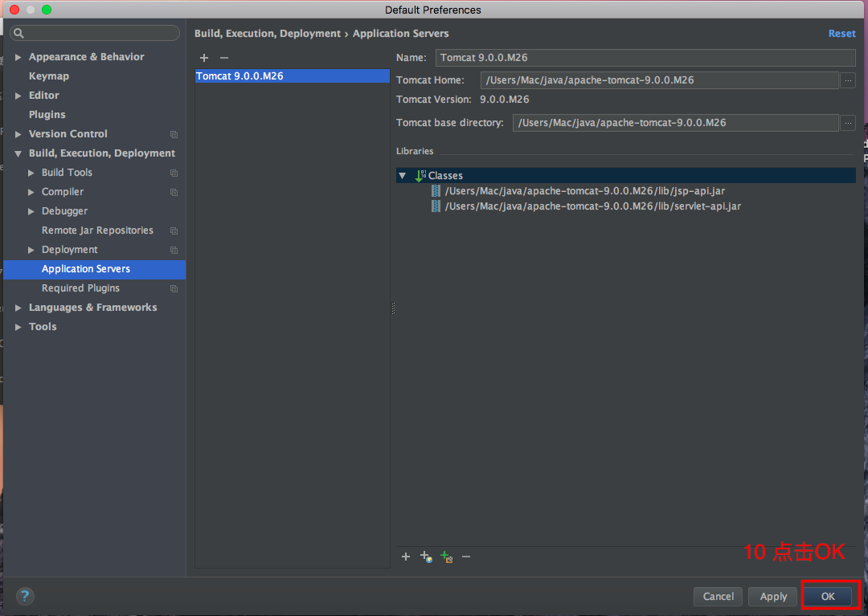
Task: Select the jsp-api.jar library entry
Action: click(584, 191)
